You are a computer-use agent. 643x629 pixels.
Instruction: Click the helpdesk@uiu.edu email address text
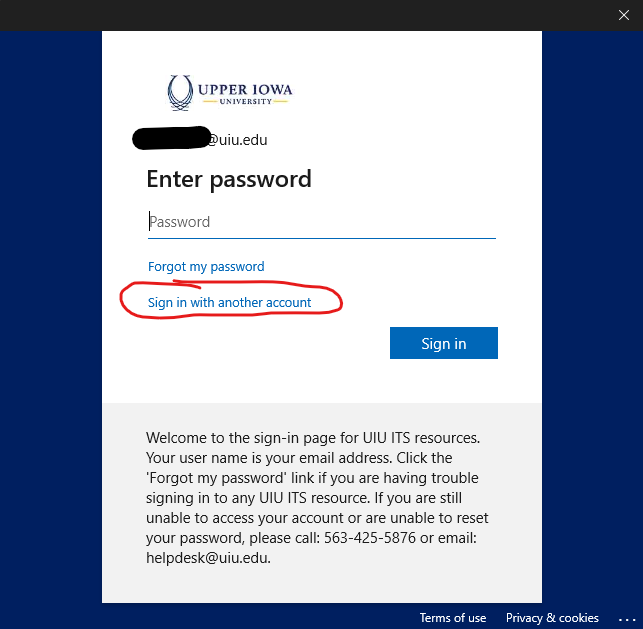(x=206, y=558)
